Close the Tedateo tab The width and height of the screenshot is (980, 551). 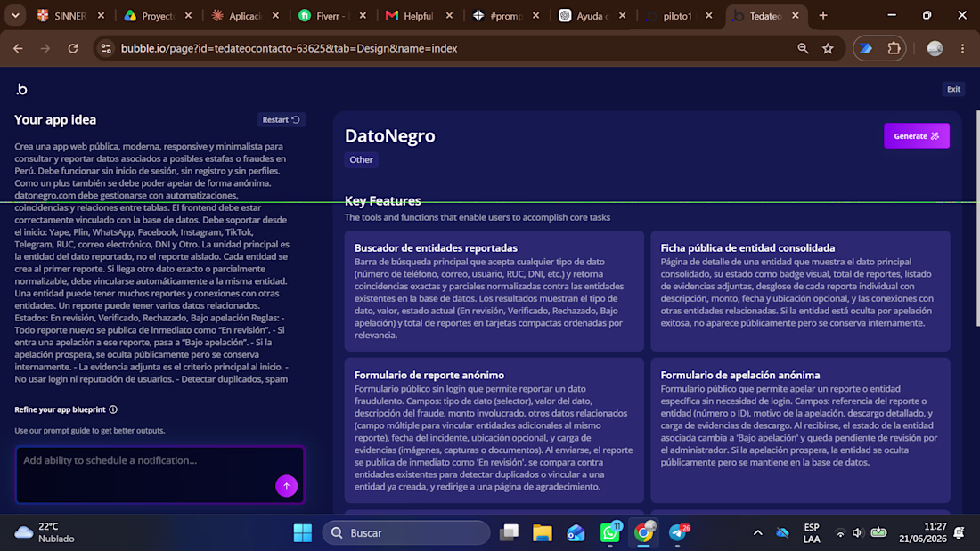795,16
